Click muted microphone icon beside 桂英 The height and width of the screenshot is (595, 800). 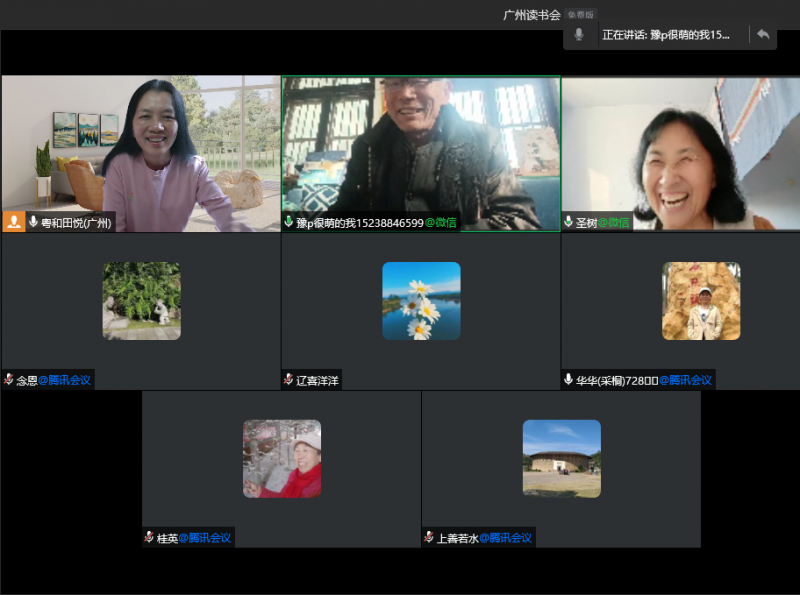click(x=149, y=538)
